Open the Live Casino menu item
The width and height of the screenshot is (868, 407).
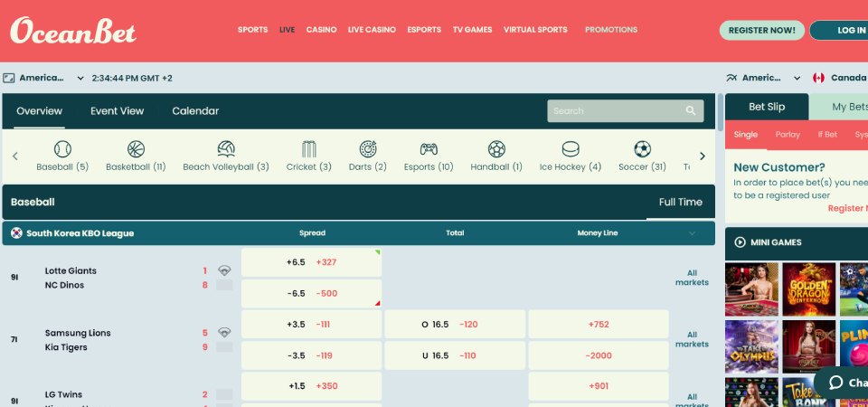(x=372, y=30)
